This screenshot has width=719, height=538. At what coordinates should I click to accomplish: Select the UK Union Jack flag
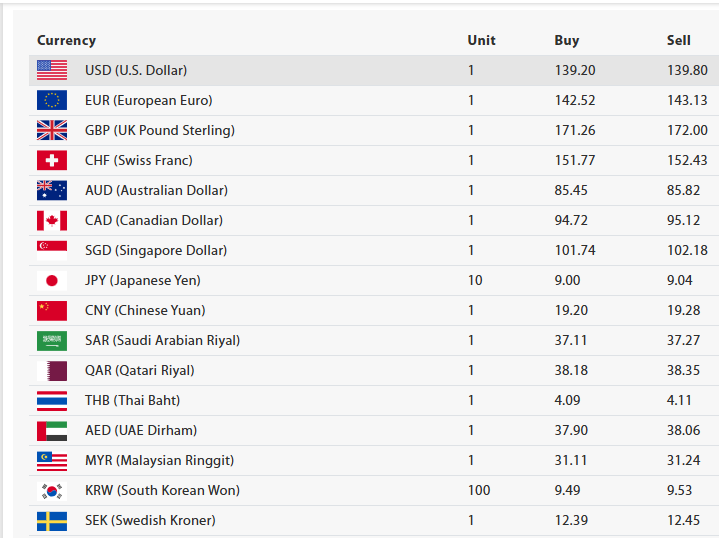pyautogui.click(x=52, y=130)
